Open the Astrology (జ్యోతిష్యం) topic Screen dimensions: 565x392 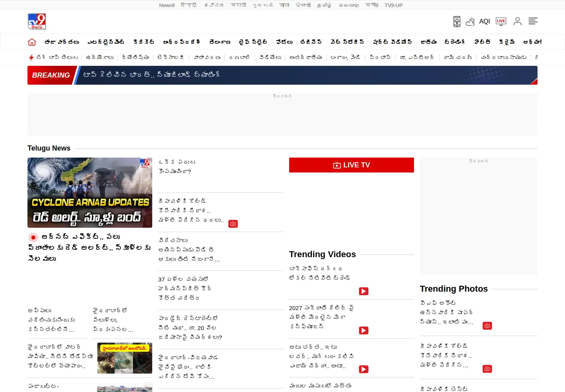coord(136,57)
